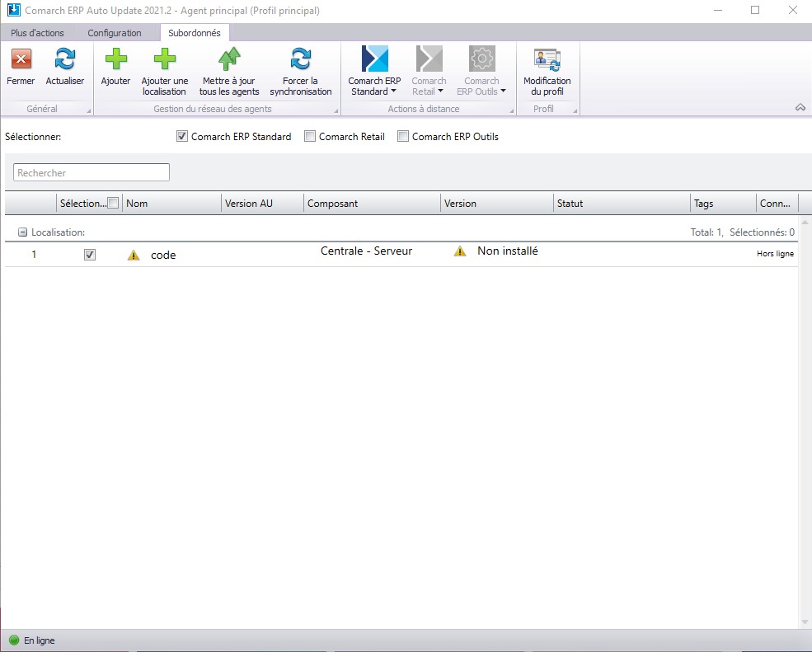
Task: Sort by Composant column header
Action: pos(372,204)
